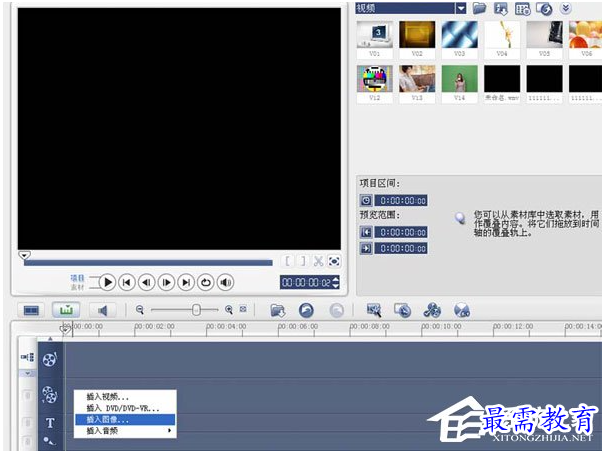This screenshot has height=451, width=604.
Task: Select the 未命名.wmv clip thumbnail
Action: click(x=502, y=79)
